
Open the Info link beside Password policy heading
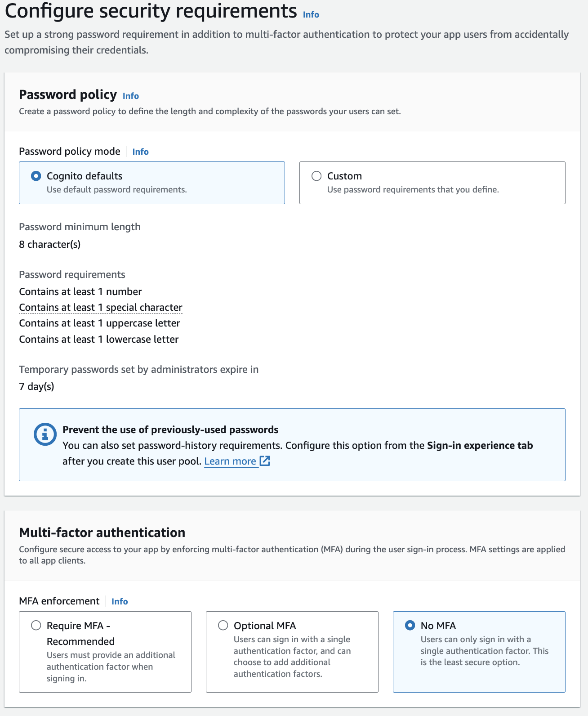[x=131, y=96]
